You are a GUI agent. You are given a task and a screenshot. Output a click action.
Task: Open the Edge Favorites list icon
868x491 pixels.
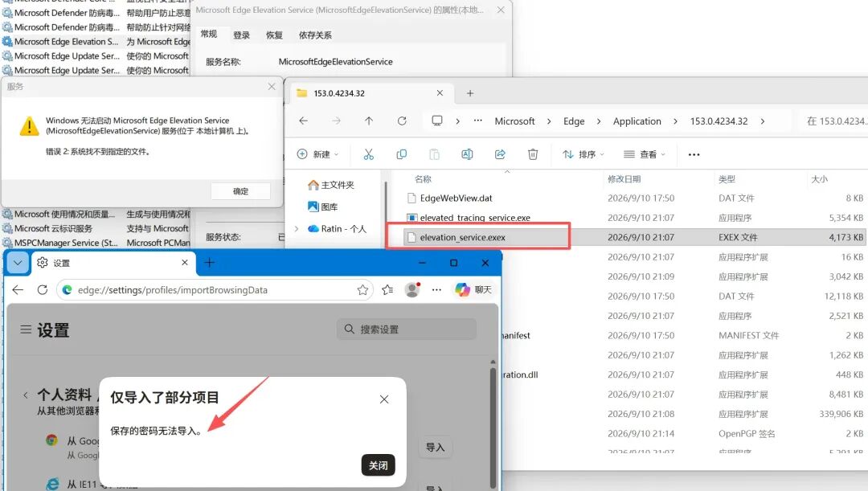(387, 289)
